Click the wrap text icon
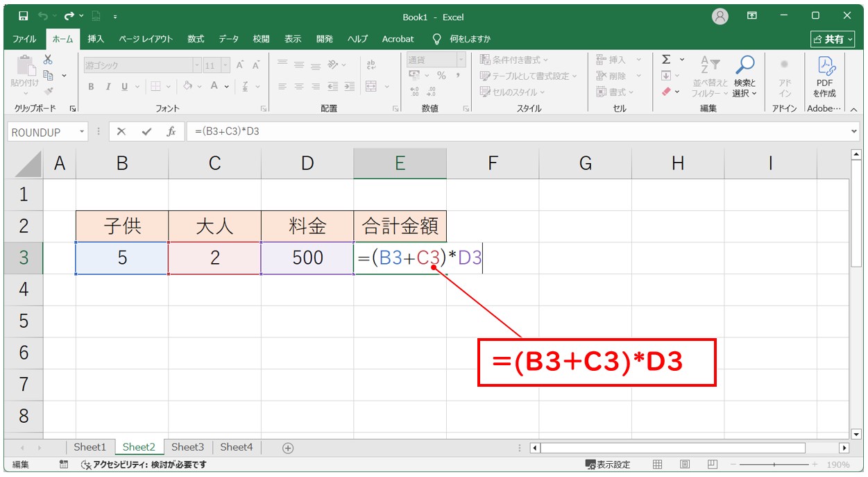Image resolution: width=868 pixels, height=477 pixels. point(371,65)
